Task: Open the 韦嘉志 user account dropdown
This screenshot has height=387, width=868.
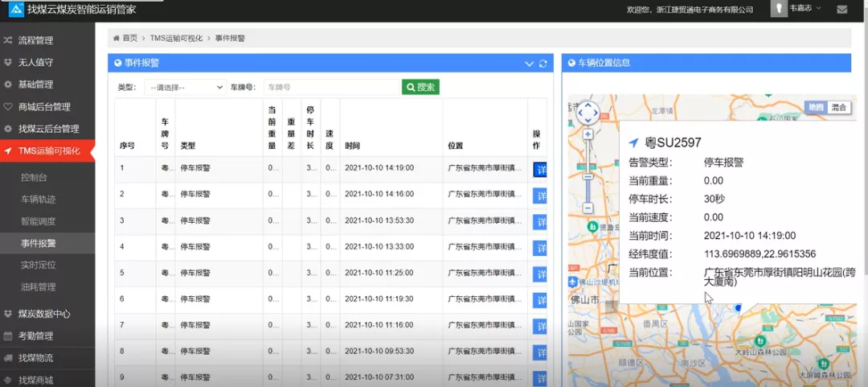Action: click(805, 9)
